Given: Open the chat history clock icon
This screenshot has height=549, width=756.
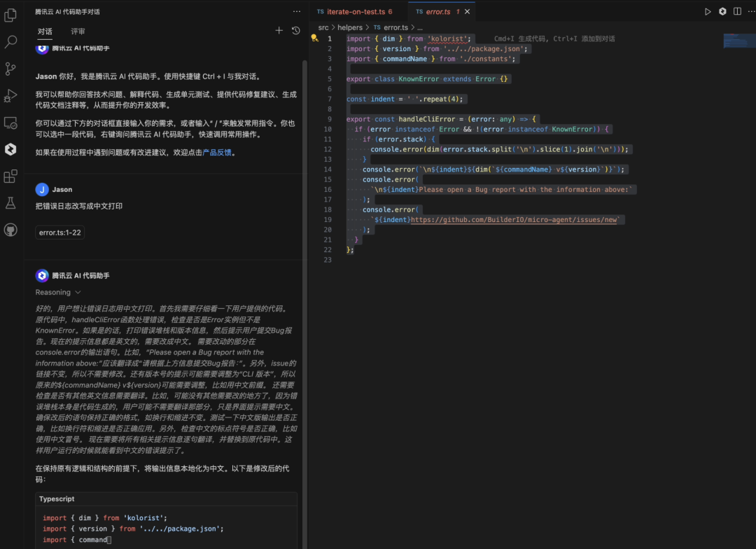Looking at the screenshot, I should pos(296,30).
